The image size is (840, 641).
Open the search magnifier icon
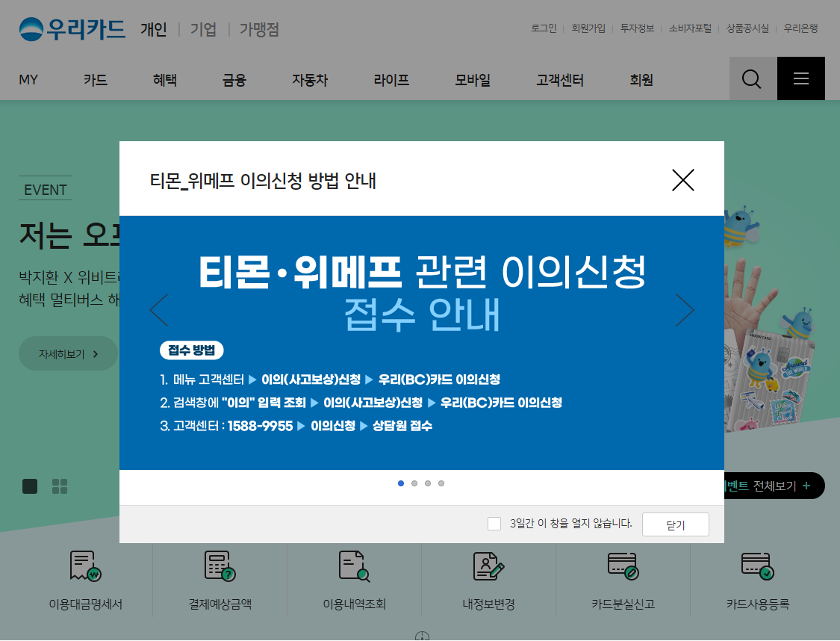pos(752,78)
